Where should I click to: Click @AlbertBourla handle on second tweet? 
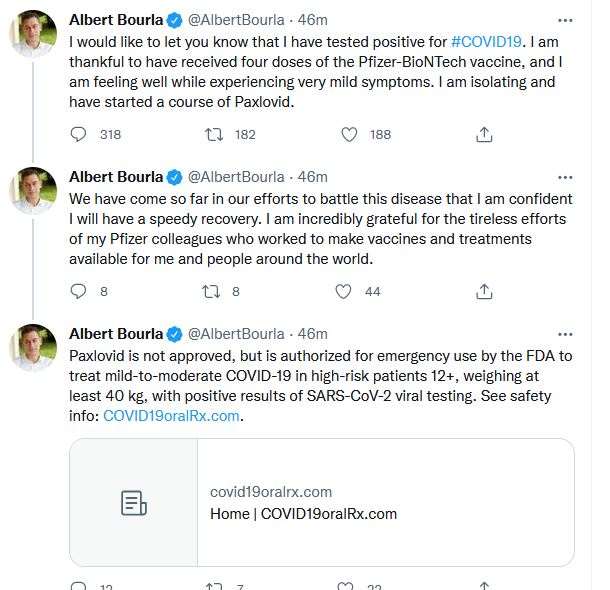(x=235, y=177)
